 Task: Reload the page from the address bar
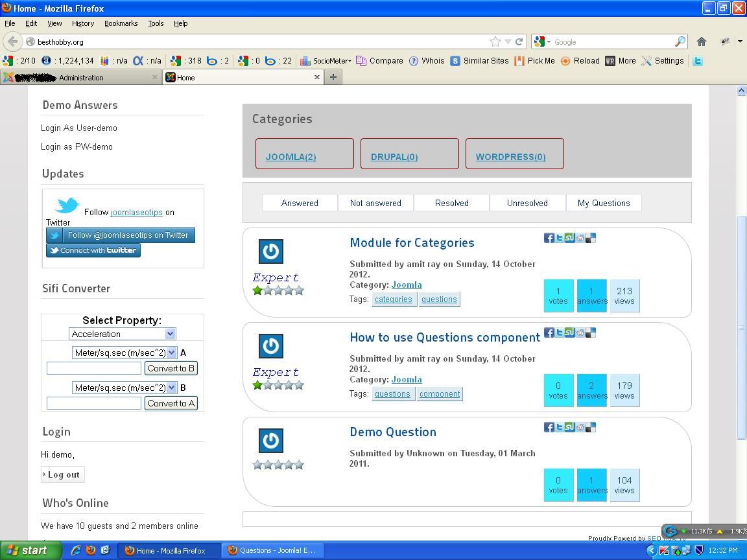coord(519,42)
